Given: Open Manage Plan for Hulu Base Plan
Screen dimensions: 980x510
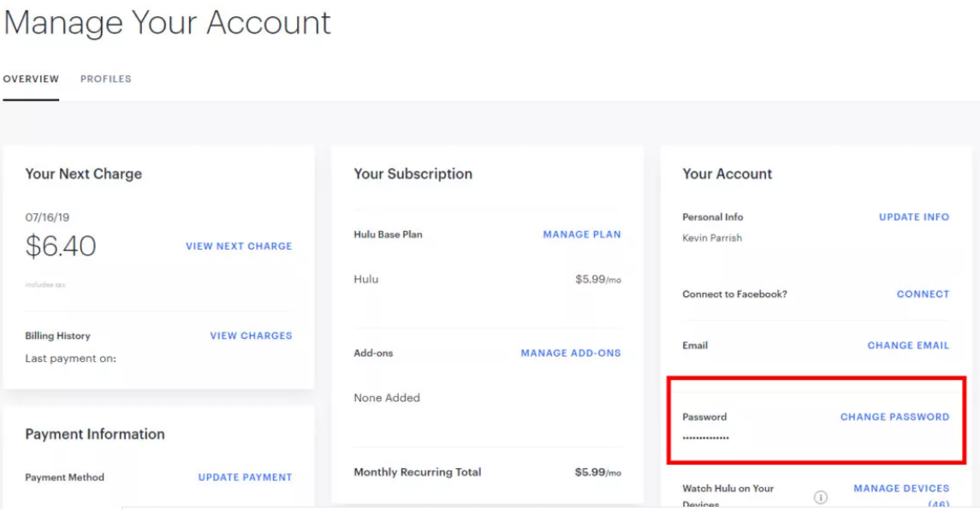Looking at the screenshot, I should tap(582, 234).
